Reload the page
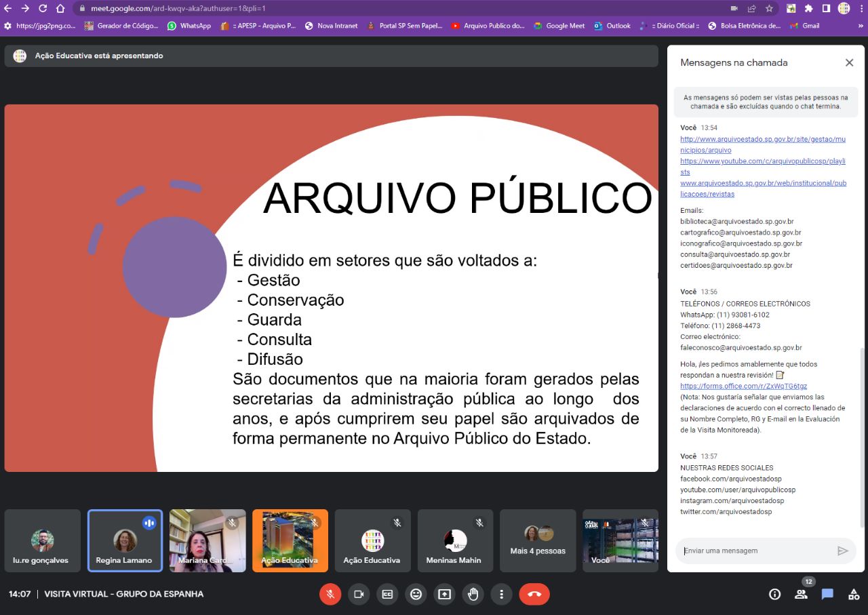The image size is (868, 615). 43,9
